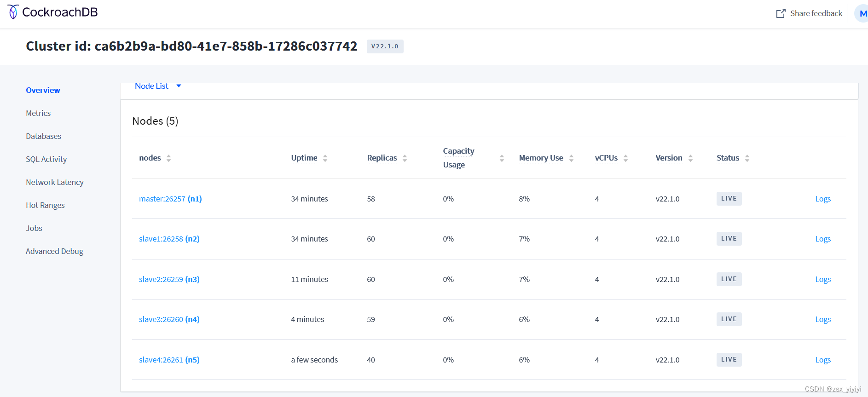This screenshot has width=868, height=397.
Task: Click LIVE status badge for master n1
Action: click(729, 199)
